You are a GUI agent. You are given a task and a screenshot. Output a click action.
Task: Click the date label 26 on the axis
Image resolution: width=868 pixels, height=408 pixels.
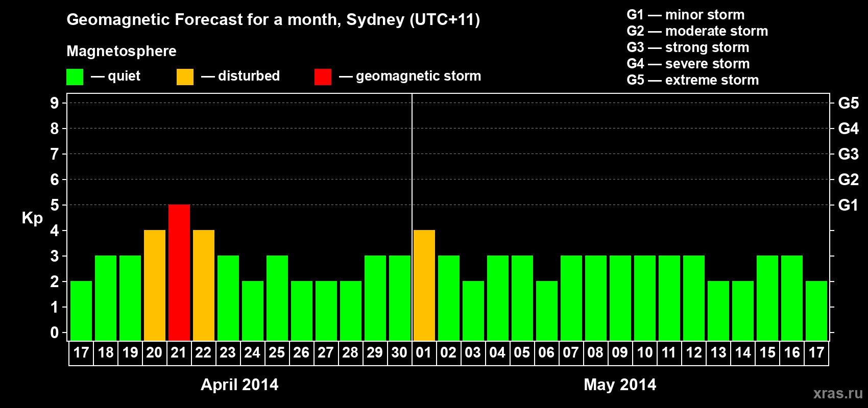pyautogui.click(x=301, y=352)
